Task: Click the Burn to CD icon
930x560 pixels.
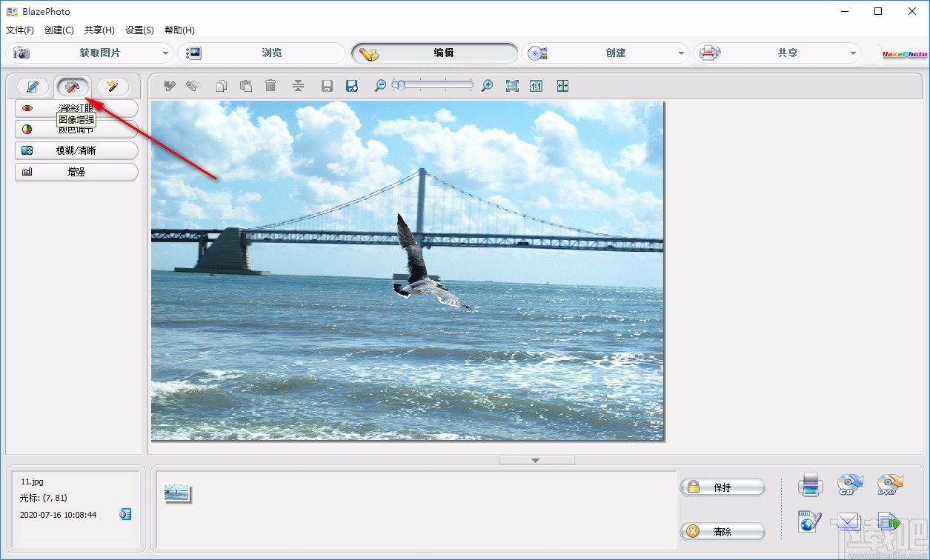Action: [849, 484]
